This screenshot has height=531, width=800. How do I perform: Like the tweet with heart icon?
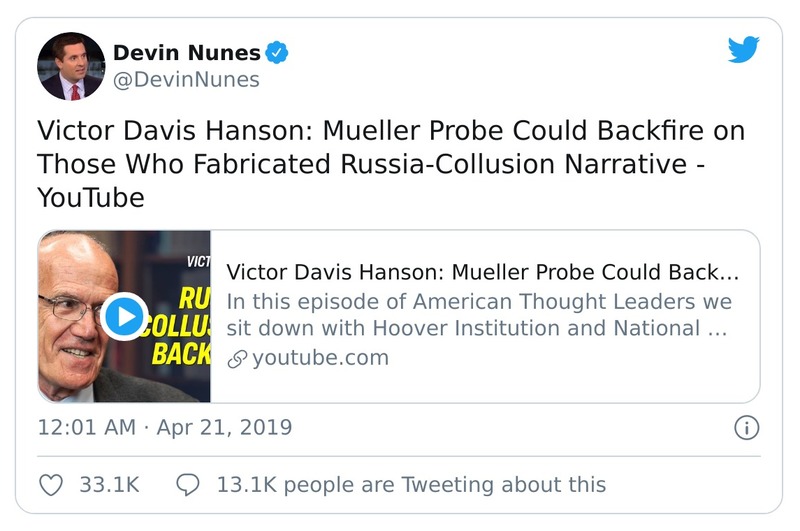(x=50, y=485)
